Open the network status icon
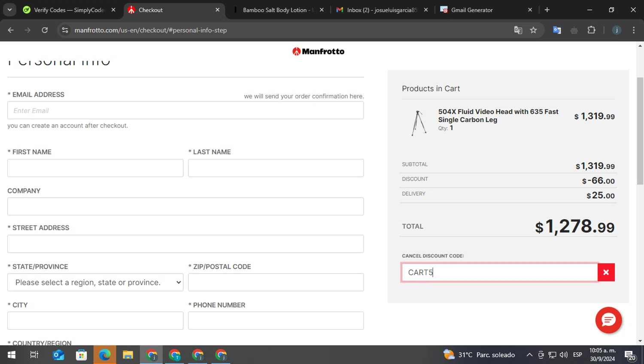Viewport: 644px width, 364px height. (x=552, y=355)
